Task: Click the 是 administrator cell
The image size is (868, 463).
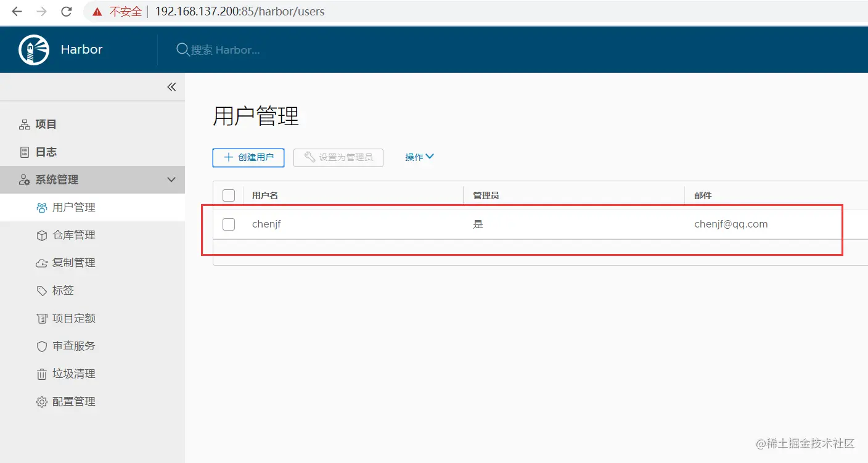Action: point(478,224)
